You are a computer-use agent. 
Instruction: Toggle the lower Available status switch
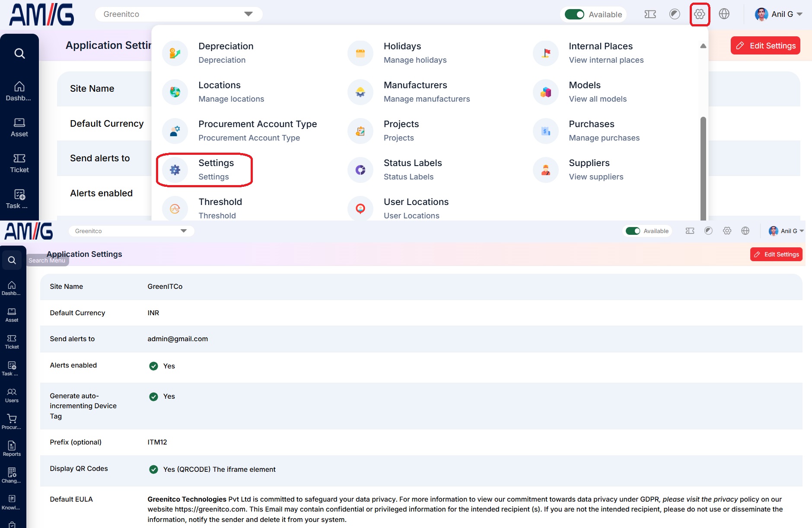(x=633, y=231)
